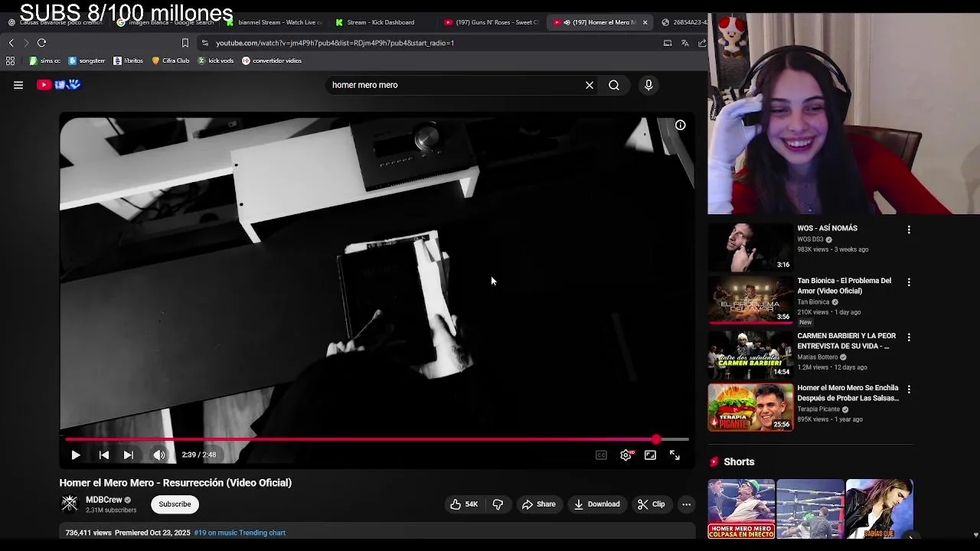Image resolution: width=980 pixels, height=551 pixels.
Task: Open the libritos bookmark
Action: click(x=128, y=60)
